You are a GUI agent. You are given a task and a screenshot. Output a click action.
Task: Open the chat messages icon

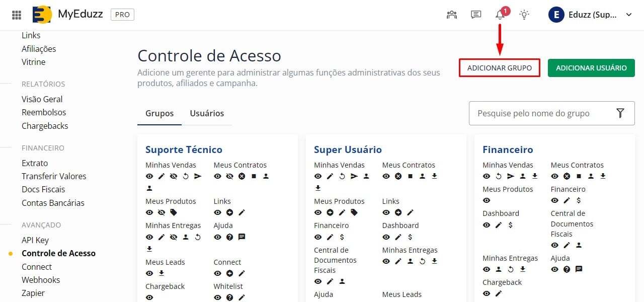pos(476,15)
